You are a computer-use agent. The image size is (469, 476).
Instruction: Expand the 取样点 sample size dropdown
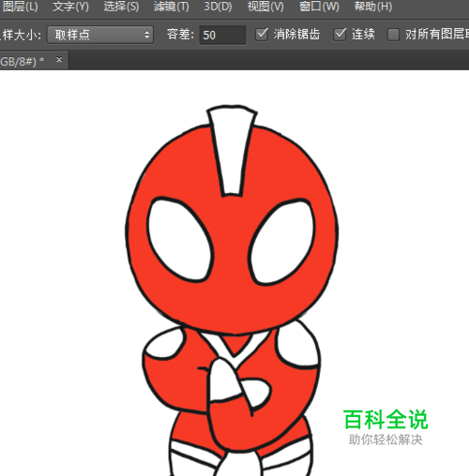[100, 35]
